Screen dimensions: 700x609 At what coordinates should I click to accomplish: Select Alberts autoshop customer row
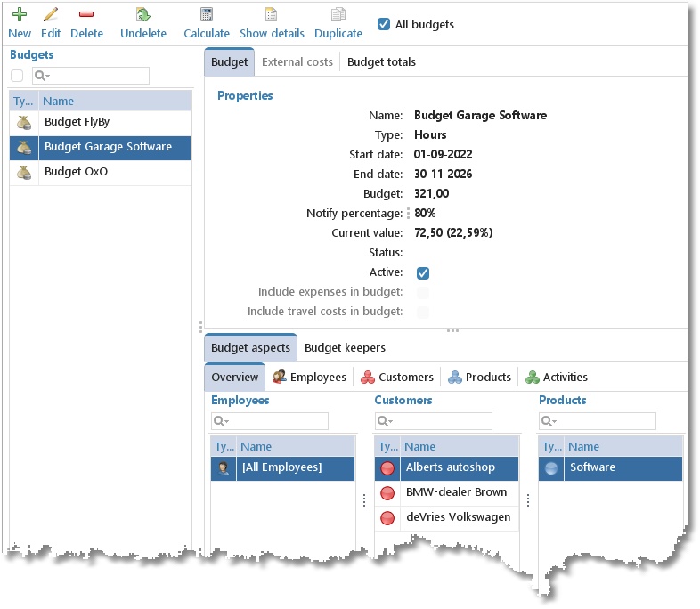pyautogui.click(x=446, y=468)
